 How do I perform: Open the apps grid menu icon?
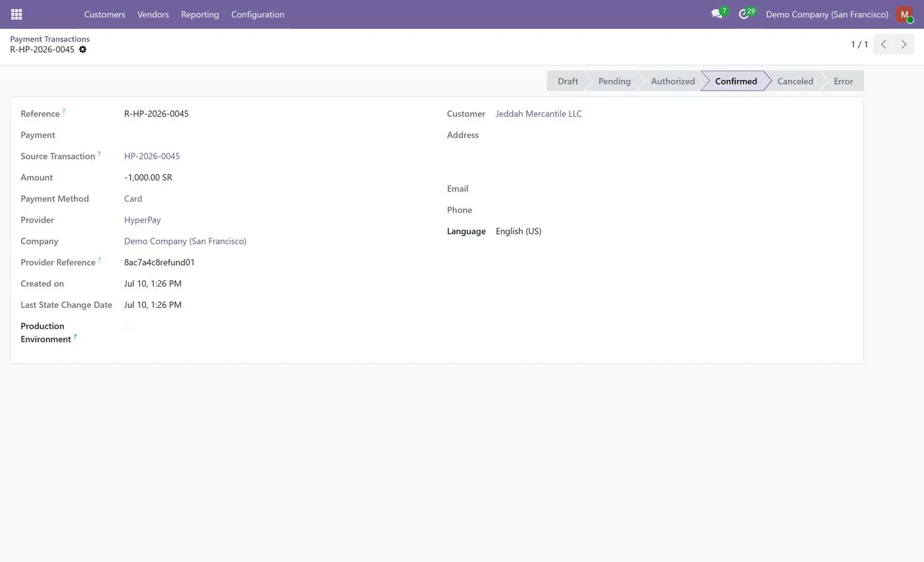pos(16,14)
